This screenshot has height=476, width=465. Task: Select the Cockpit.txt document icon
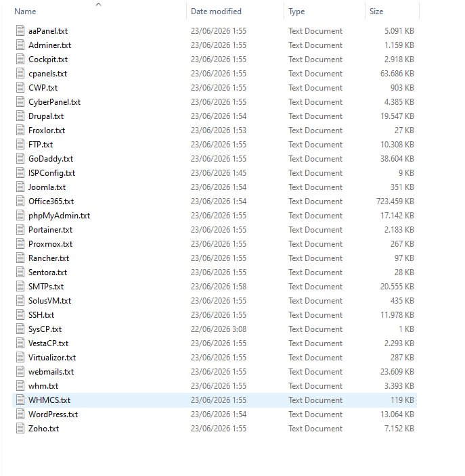coord(20,59)
